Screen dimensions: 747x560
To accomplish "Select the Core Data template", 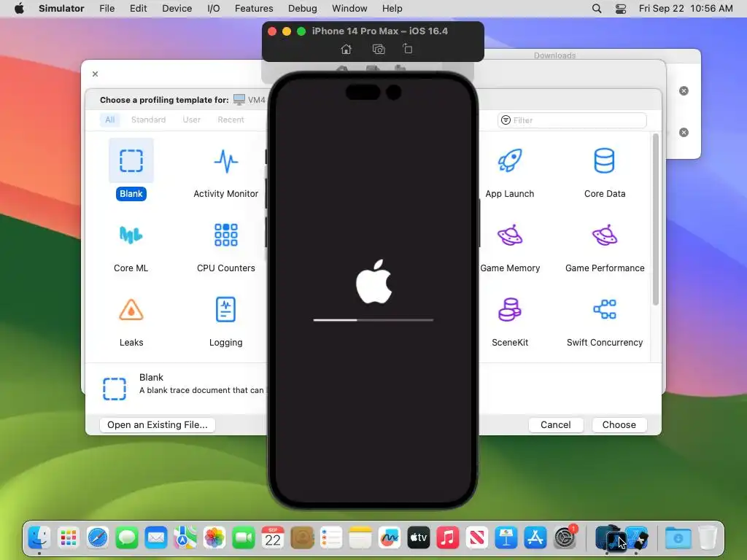I will [605, 174].
